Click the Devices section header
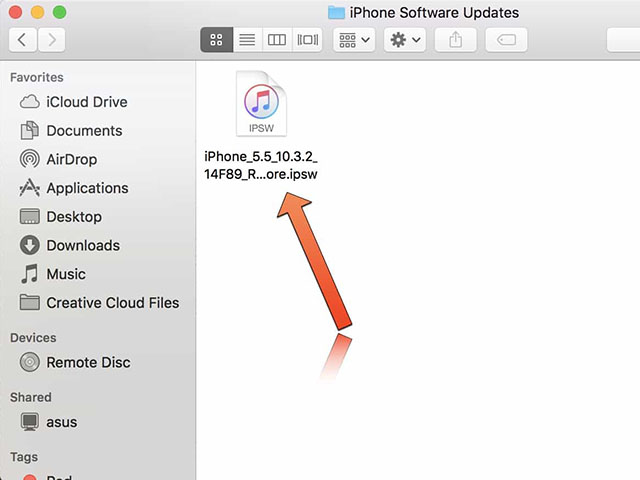640x480 pixels. (x=33, y=338)
